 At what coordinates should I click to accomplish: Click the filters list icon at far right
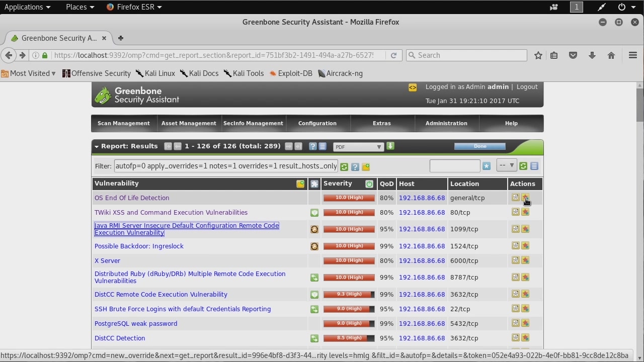(x=534, y=166)
